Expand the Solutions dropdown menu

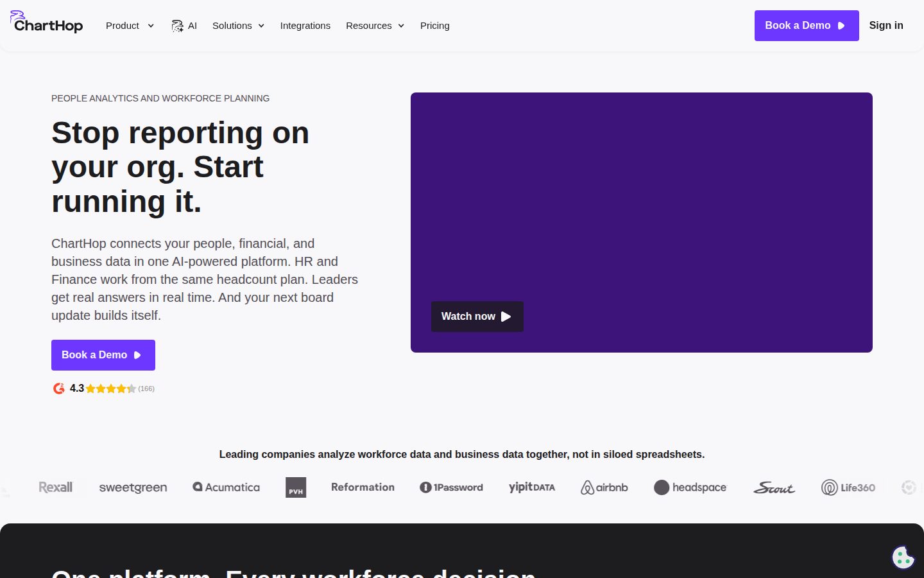pos(239,26)
